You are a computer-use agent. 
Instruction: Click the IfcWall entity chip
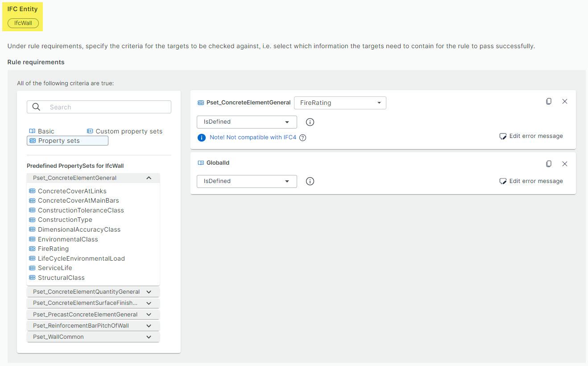23,23
